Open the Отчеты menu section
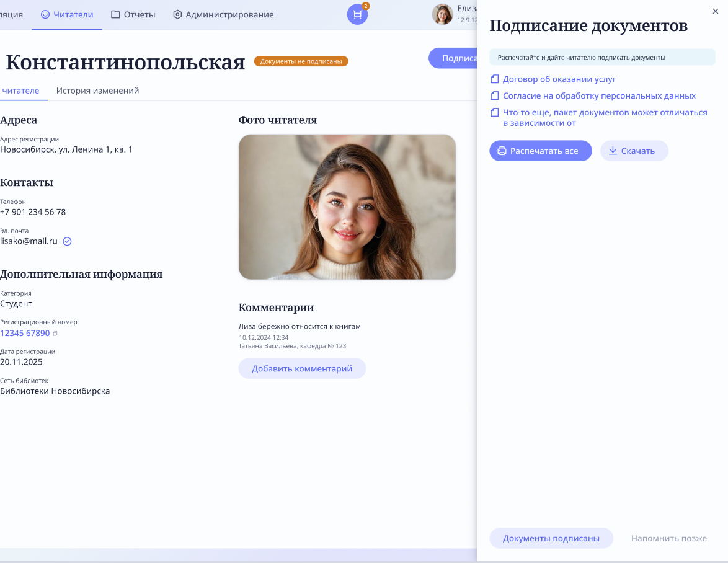The width and height of the screenshot is (728, 563). pos(133,14)
